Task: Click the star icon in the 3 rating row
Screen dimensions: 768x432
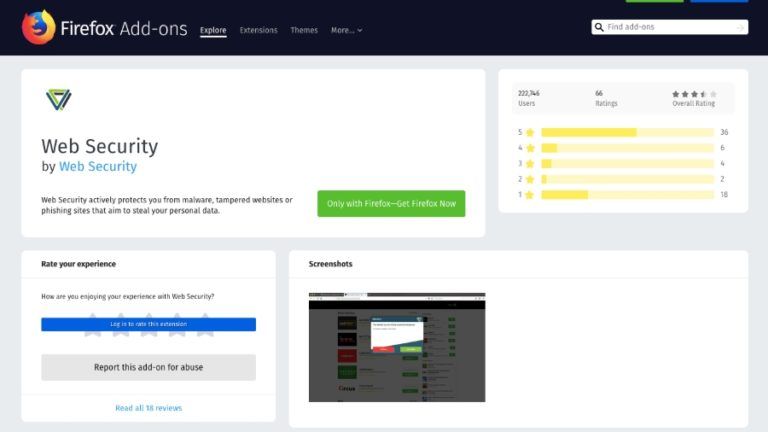Action: point(530,164)
